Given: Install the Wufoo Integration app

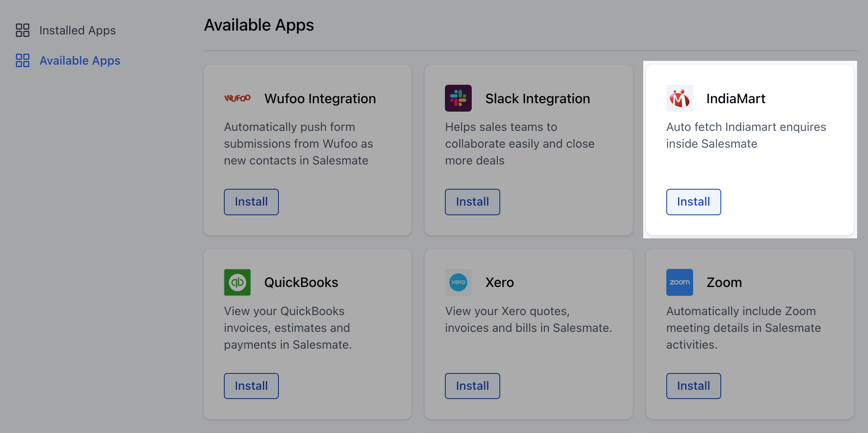Looking at the screenshot, I should [251, 202].
